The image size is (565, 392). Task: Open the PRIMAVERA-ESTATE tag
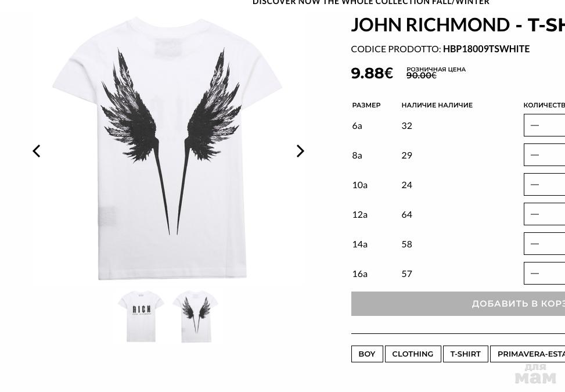pyautogui.click(x=527, y=354)
